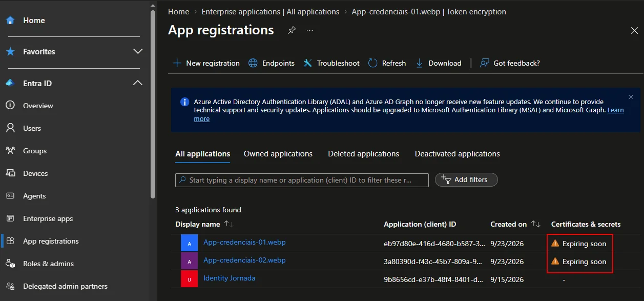Click the Favorites star icon
The width and height of the screenshot is (644, 301).
click(x=10, y=52)
